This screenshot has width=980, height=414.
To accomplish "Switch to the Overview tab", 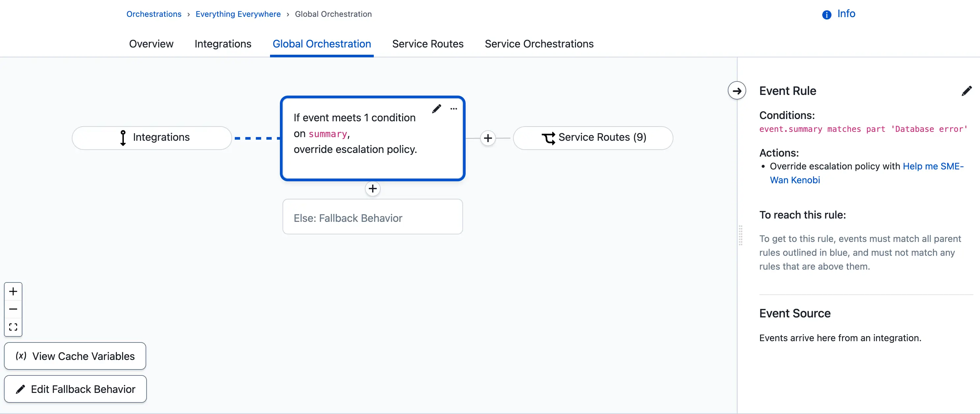I will (151, 44).
